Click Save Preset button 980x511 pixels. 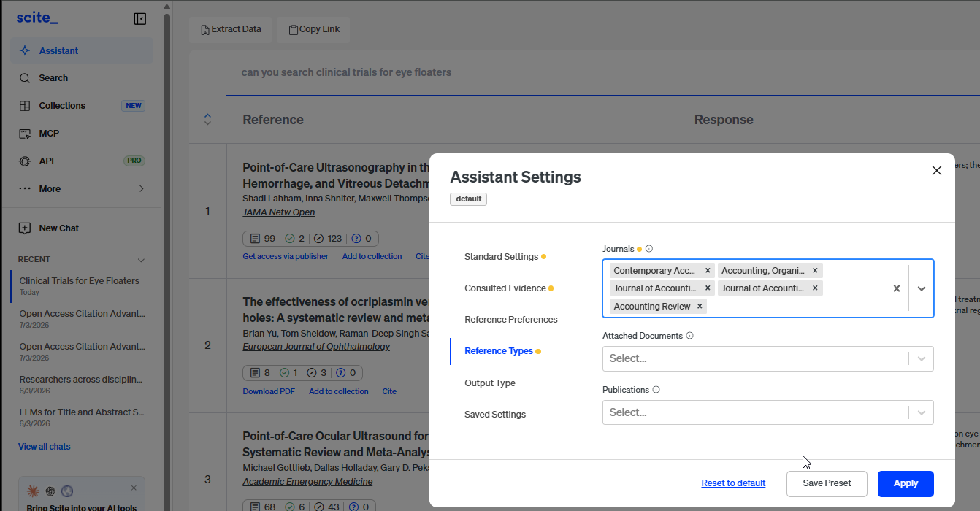click(827, 483)
